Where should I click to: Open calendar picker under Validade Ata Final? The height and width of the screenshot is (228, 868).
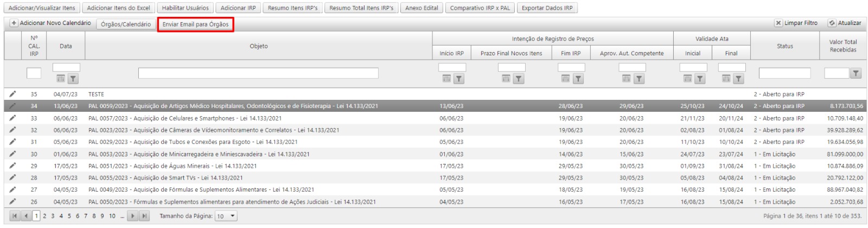pyautogui.click(x=726, y=79)
